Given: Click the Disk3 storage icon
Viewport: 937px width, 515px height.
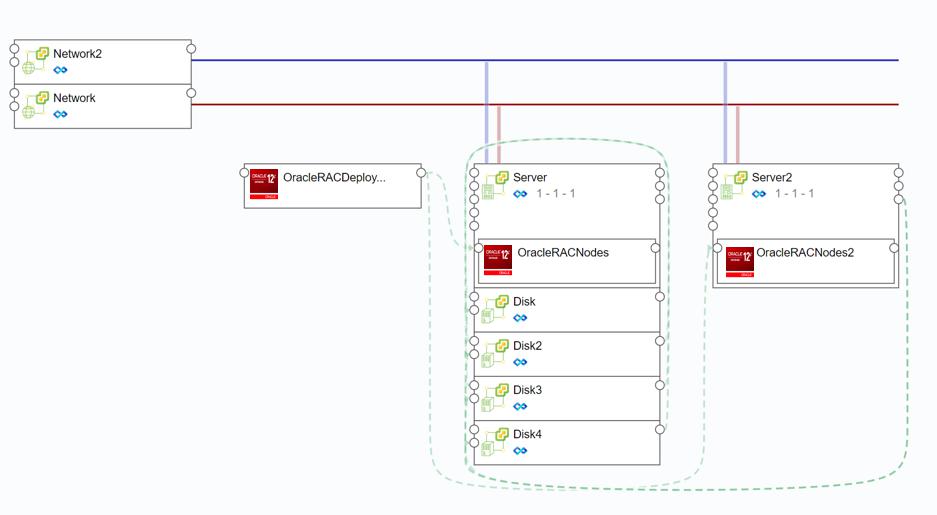Looking at the screenshot, I should 495,396.
